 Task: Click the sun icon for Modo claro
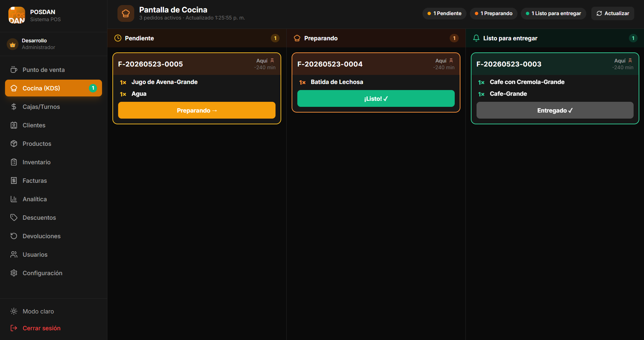tap(14, 311)
